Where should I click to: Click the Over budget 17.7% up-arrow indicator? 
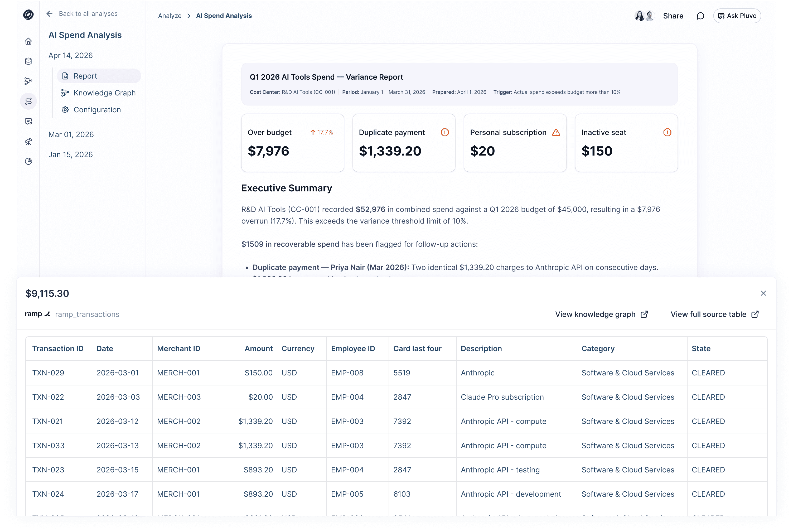(x=321, y=132)
